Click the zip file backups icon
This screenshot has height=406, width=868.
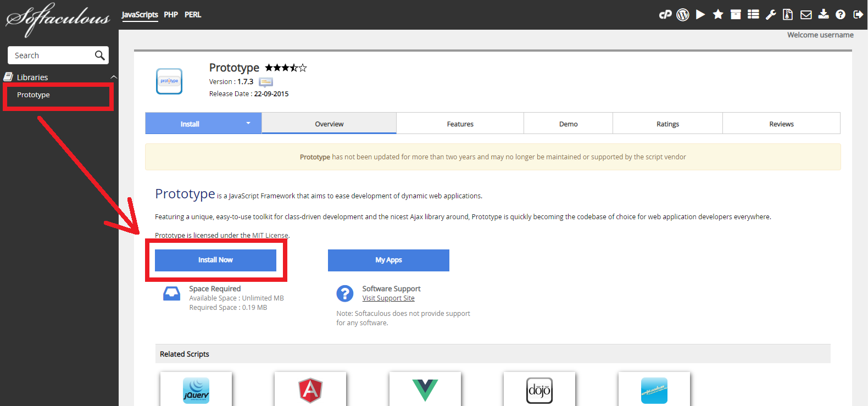(788, 15)
